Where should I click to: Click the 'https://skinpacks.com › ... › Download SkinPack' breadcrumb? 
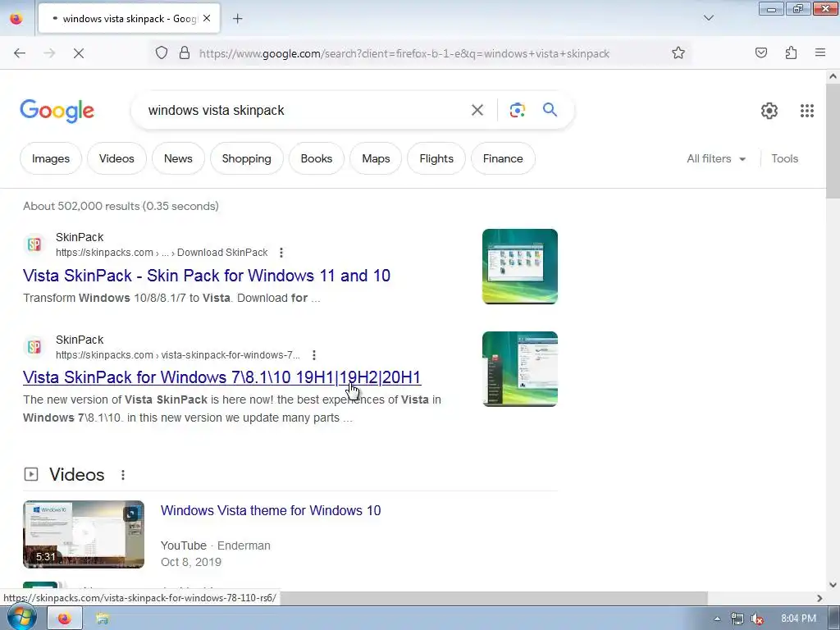162,253
